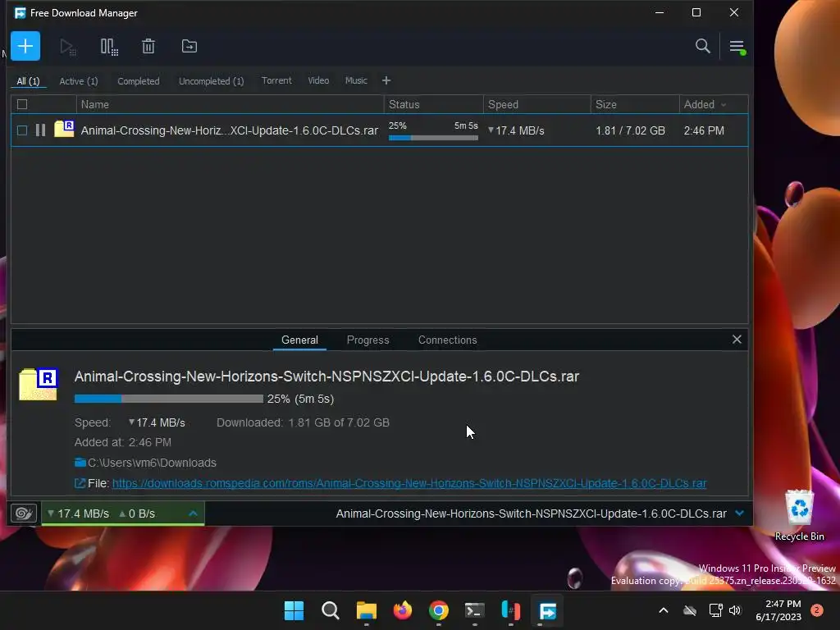Click the move to folder icon
Viewport: 840px width, 630px height.
189,47
